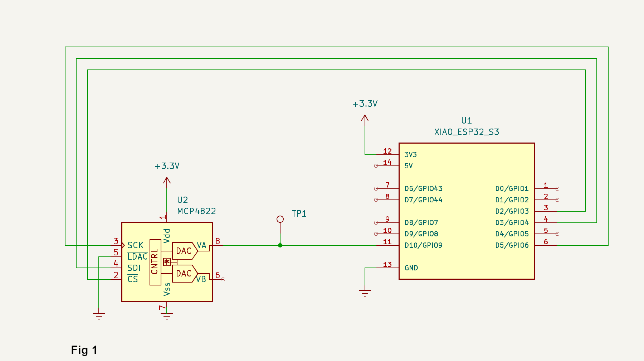The image size is (644, 361).
Task: Click pin number 11 on U1
Action: pos(387,242)
